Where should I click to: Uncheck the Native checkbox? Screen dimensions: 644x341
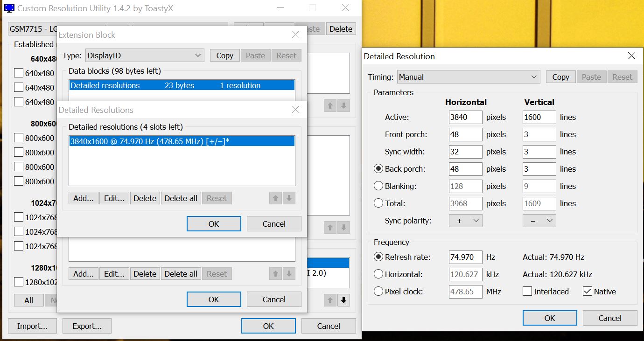pyautogui.click(x=588, y=292)
